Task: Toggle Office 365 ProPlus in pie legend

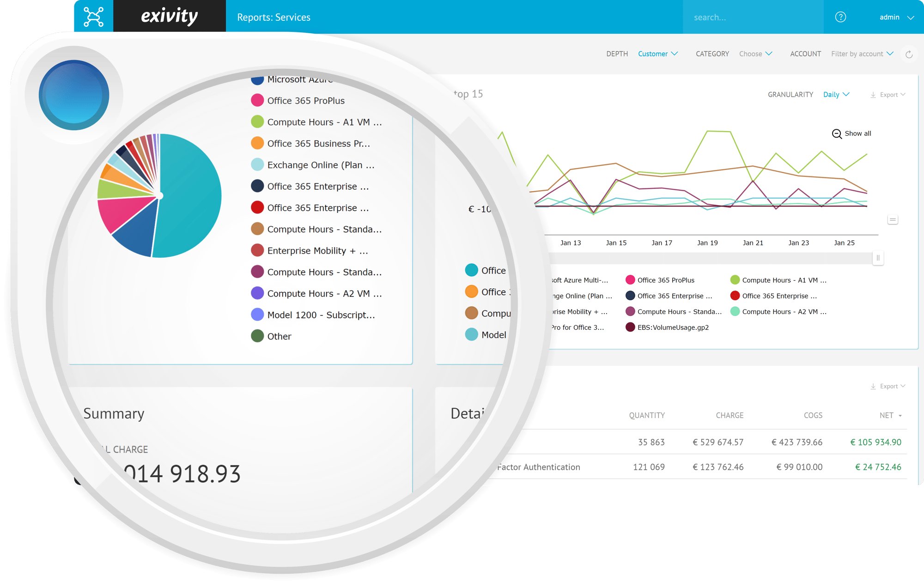Action: pyautogui.click(x=298, y=100)
